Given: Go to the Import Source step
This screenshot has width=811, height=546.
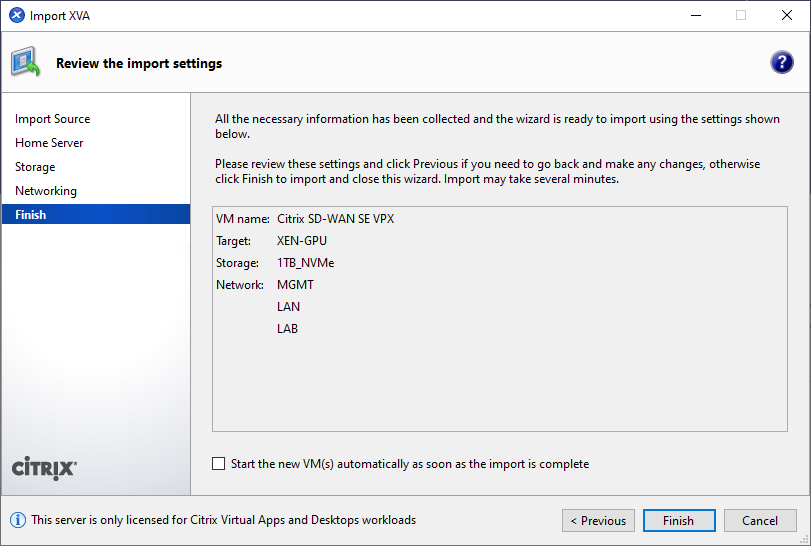Looking at the screenshot, I should [x=52, y=119].
